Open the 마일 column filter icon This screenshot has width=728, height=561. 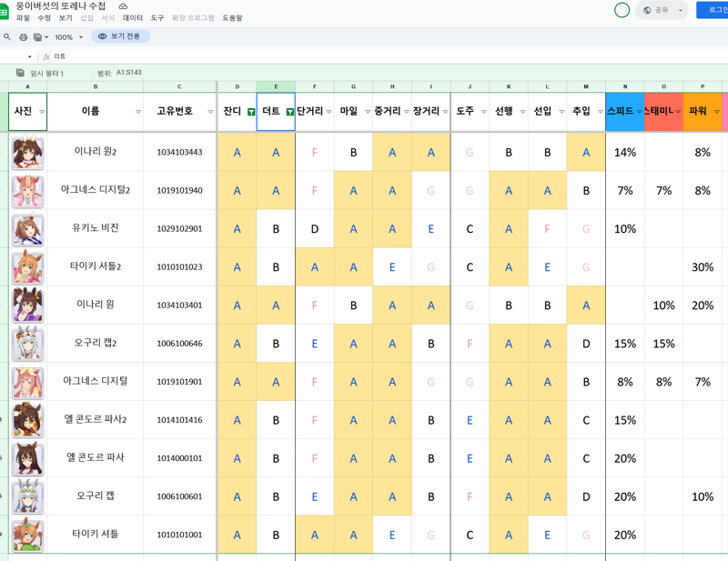click(x=368, y=112)
